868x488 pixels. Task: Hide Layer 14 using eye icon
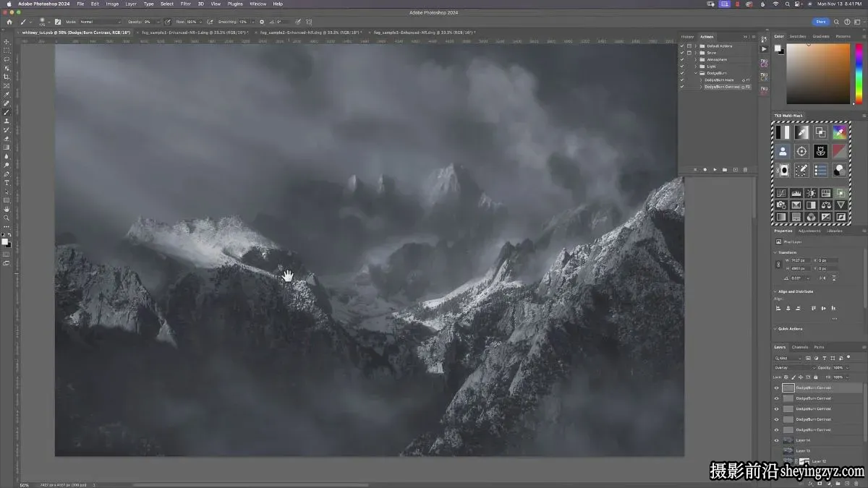coord(777,440)
